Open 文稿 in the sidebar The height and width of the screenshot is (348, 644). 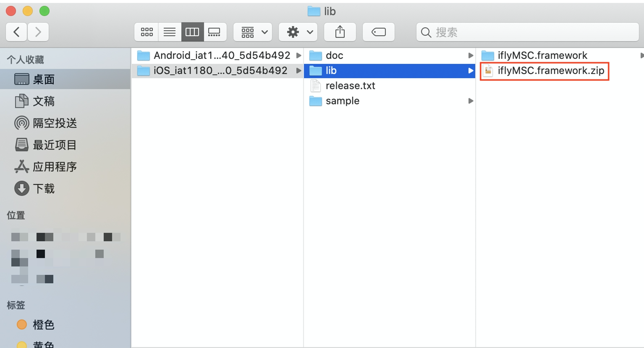click(x=65, y=101)
